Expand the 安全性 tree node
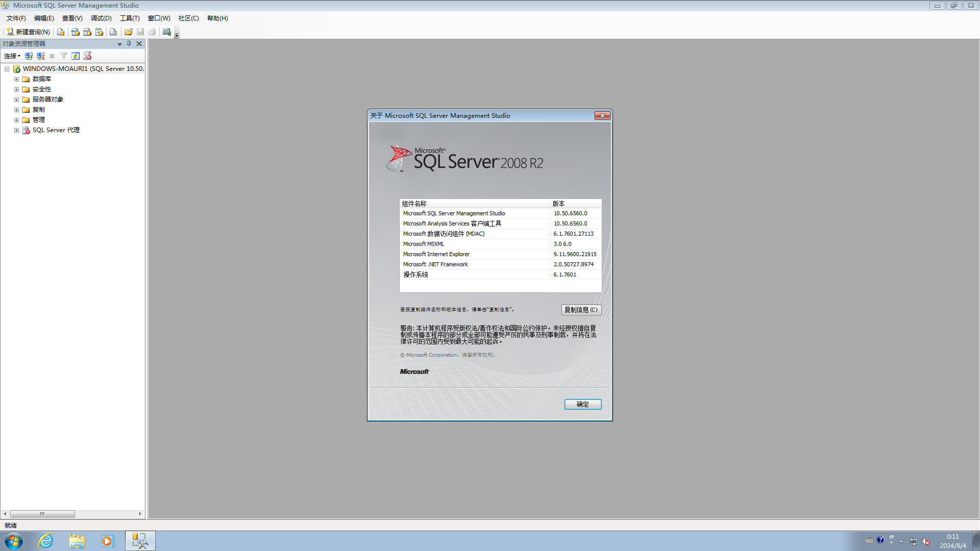This screenshot has width=980, height=551. [16, 89]
